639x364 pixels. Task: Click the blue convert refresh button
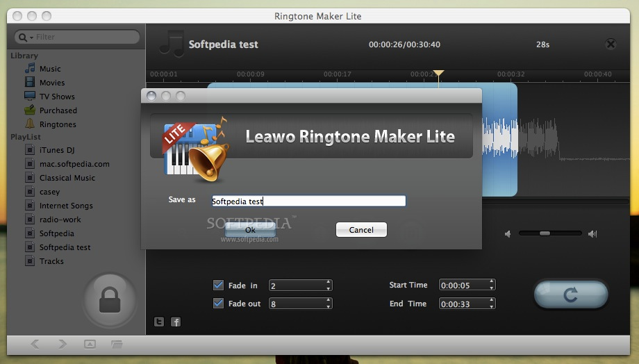[571, 295]
